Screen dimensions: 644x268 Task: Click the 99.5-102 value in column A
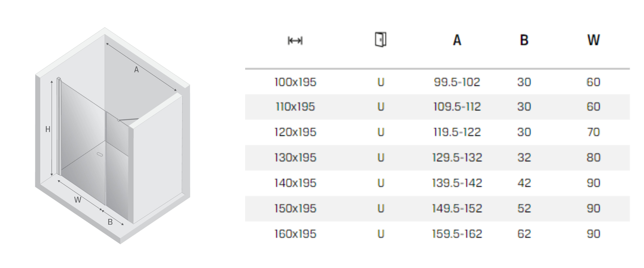click(457, 82)
